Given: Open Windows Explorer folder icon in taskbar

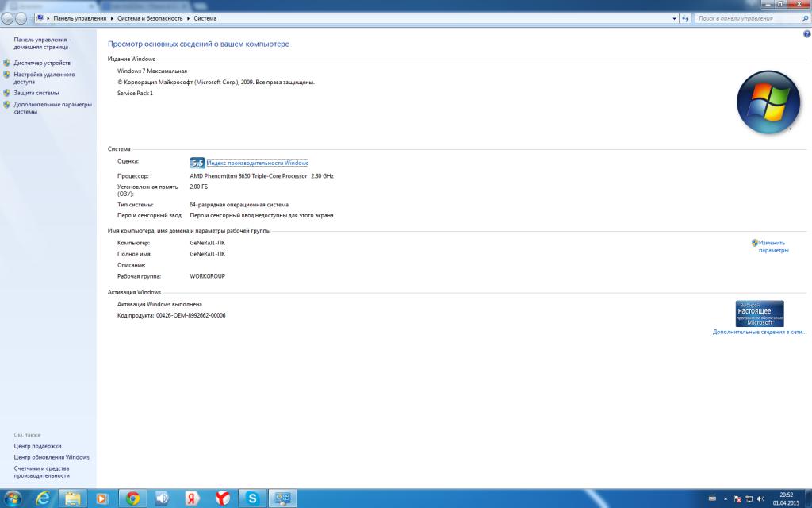Looking at the screenshot, I should click(72, 498).
